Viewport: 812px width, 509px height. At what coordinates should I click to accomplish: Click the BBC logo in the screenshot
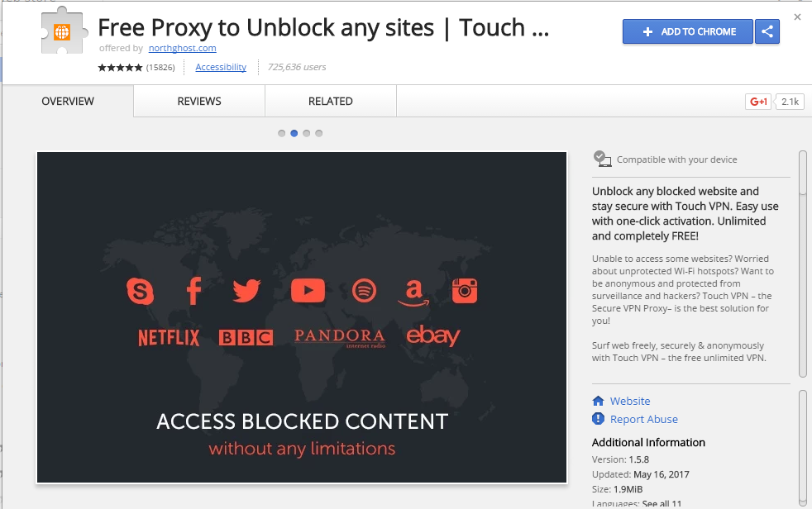pyautogui.click(x=246, y=338)
